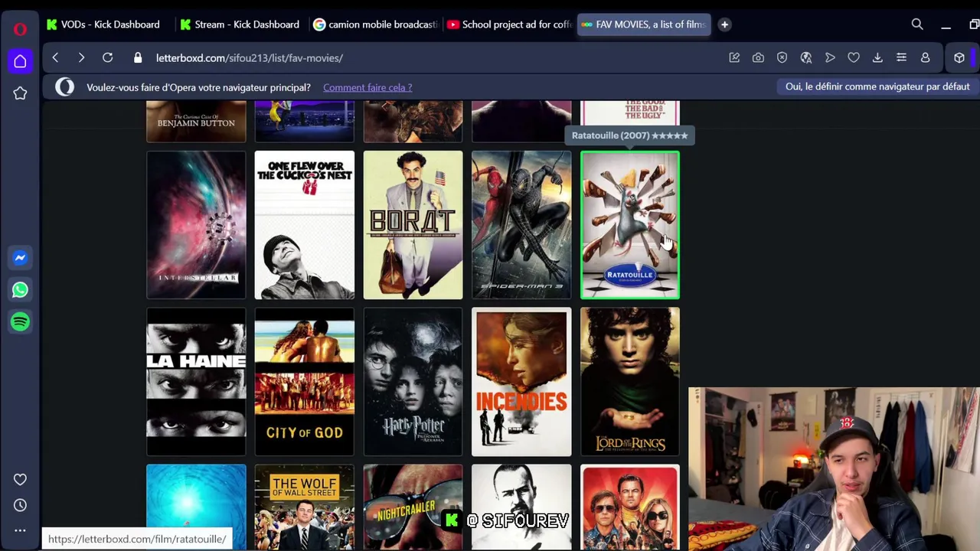
Task: Open One Flew Over the Cuckoo's Nest poster
Action: pos(305,225)
